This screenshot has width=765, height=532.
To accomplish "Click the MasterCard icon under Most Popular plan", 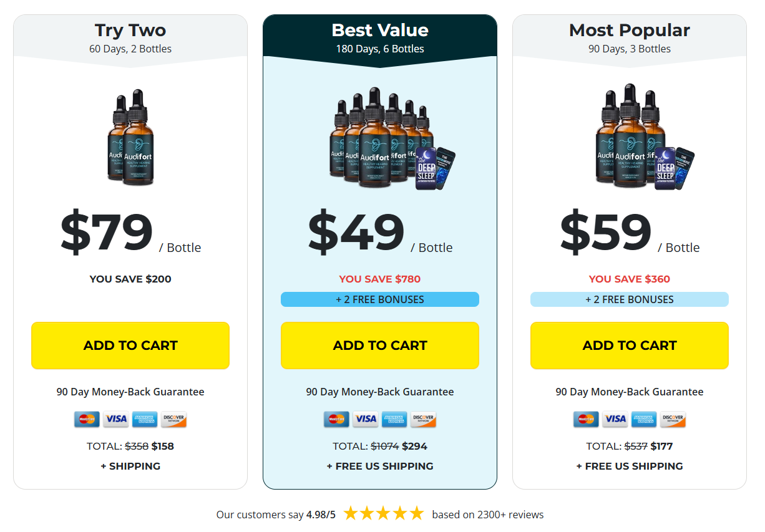I will click(x=586, y=419).
